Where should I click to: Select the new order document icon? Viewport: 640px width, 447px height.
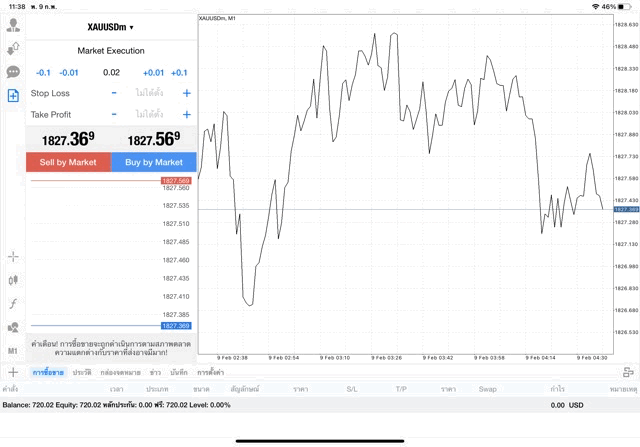click(x=13, y=96)
